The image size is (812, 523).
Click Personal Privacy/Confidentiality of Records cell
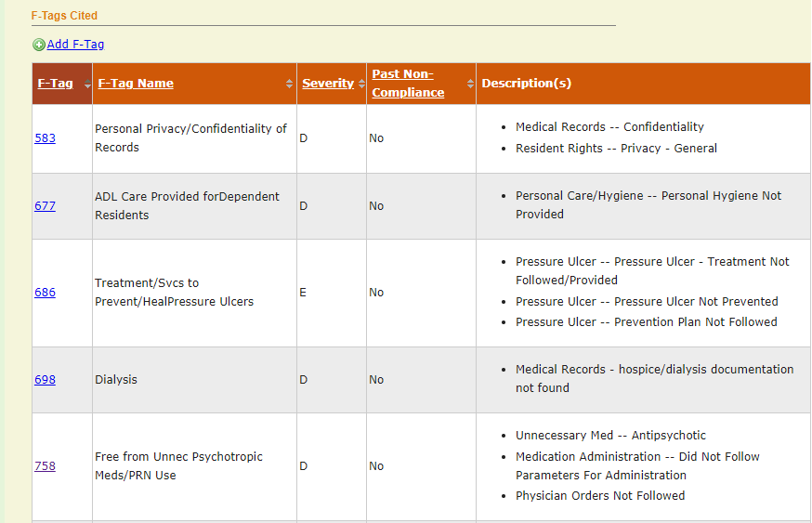[190, 138]
